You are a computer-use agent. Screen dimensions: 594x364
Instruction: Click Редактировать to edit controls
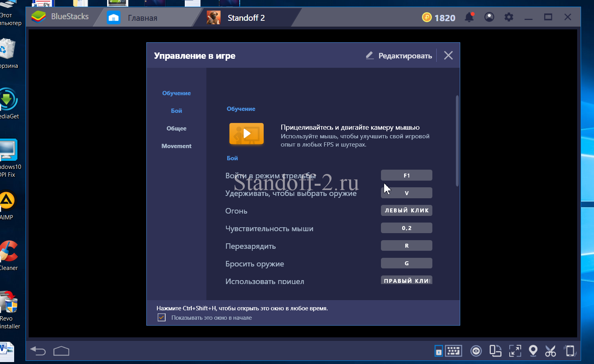pos(399,56)
